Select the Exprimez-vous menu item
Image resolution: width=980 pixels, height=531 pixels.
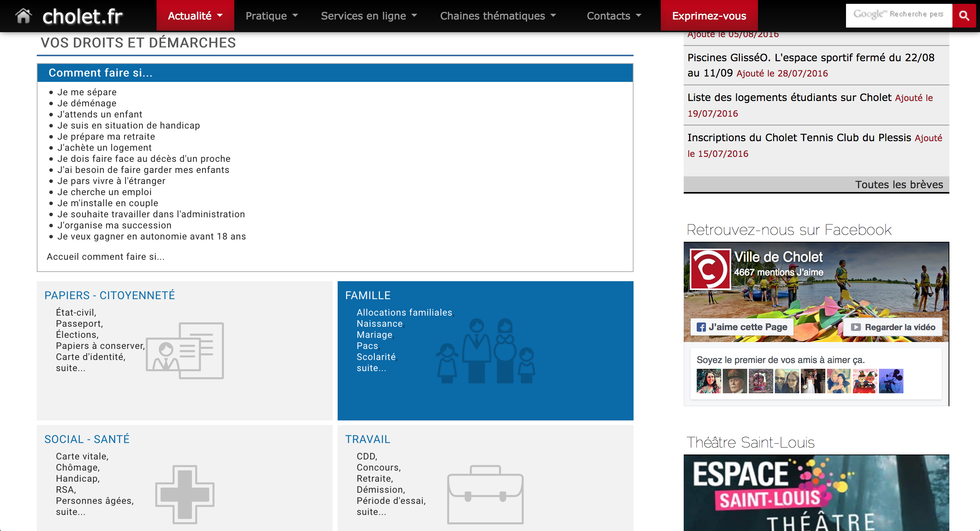coord(709,16)
